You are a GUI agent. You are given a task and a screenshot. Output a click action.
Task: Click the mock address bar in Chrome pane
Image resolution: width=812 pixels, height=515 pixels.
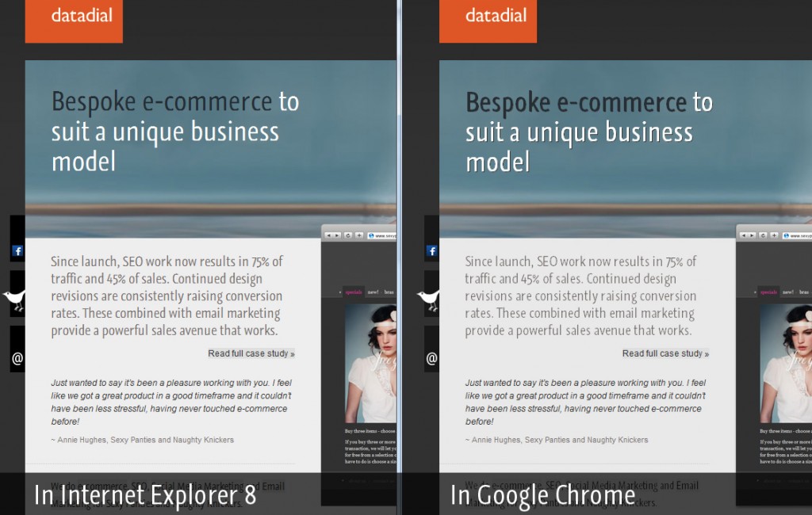pyautogui.click(x=796, y=235)
